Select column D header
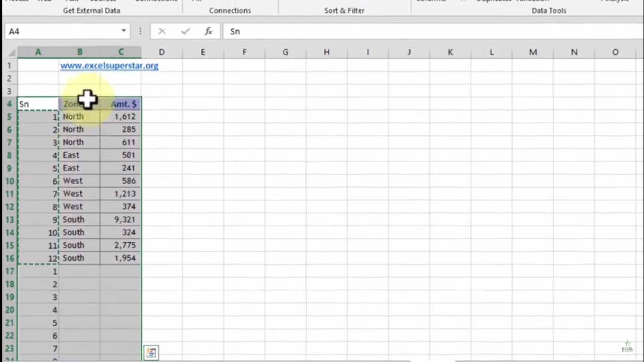Viewport: 644px width, 362px height. (x=162, y=52)
